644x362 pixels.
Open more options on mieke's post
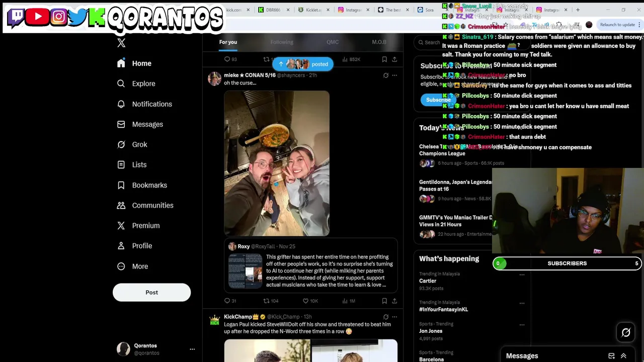tap(394, 75)
